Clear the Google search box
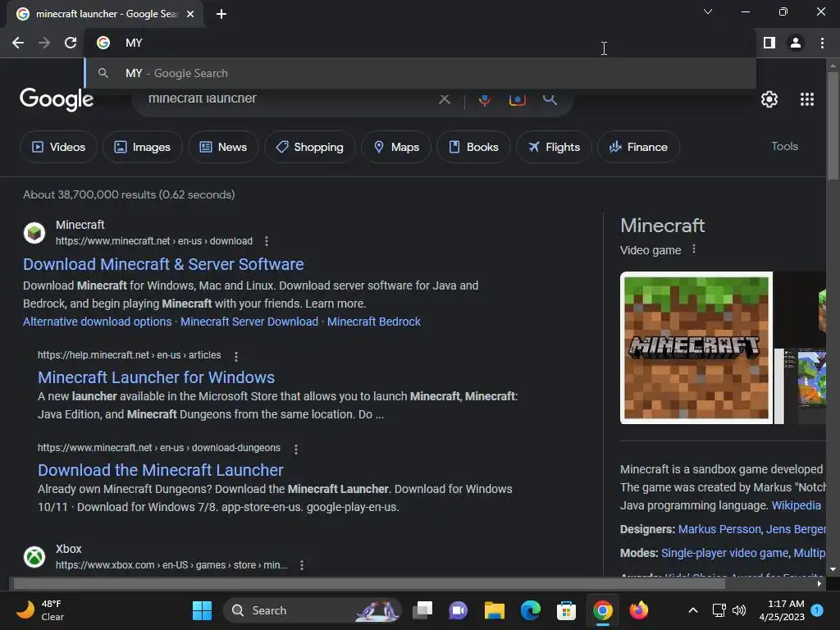 444,99
